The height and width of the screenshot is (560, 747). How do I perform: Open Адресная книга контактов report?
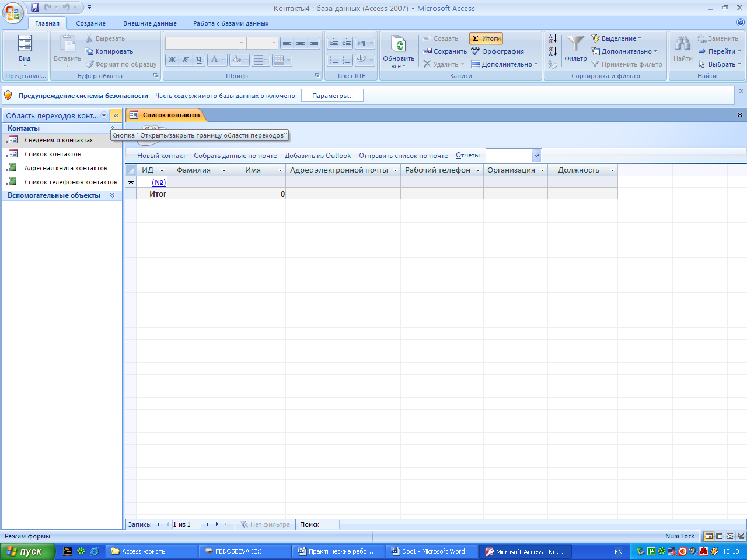pos(66,168)
